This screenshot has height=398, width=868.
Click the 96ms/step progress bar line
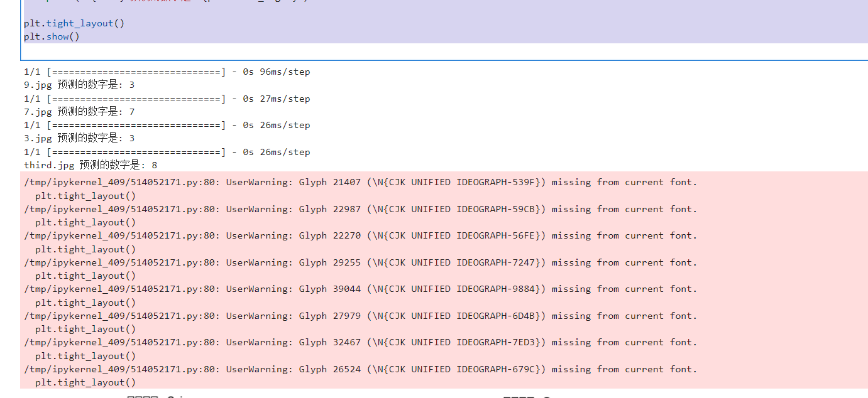(x=167, y=72)
